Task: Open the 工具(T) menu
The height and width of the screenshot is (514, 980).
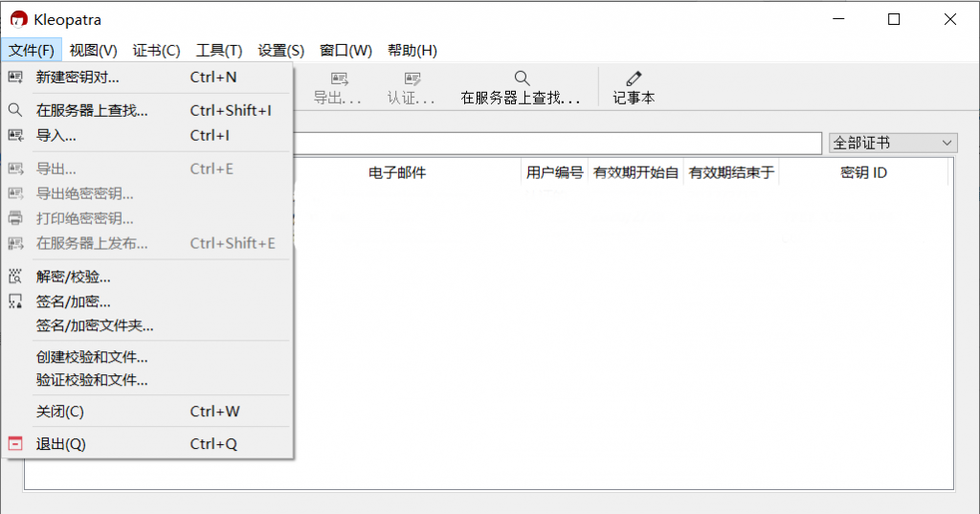Action: pyautogui.click(x=219, y=51)
